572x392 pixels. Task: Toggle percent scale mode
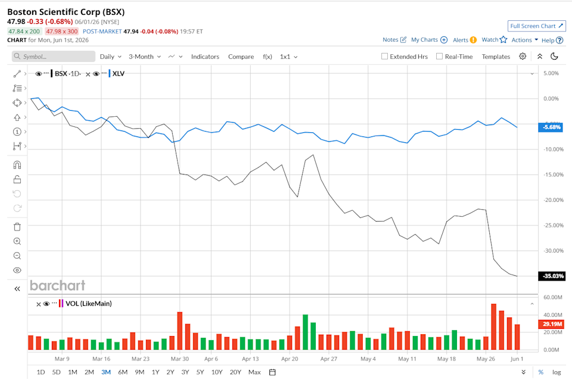point(540,372)
